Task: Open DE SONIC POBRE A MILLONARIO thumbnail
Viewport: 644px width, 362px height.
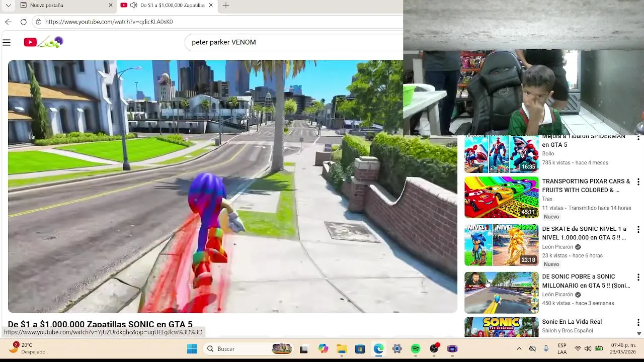Action: pos(501,293)
